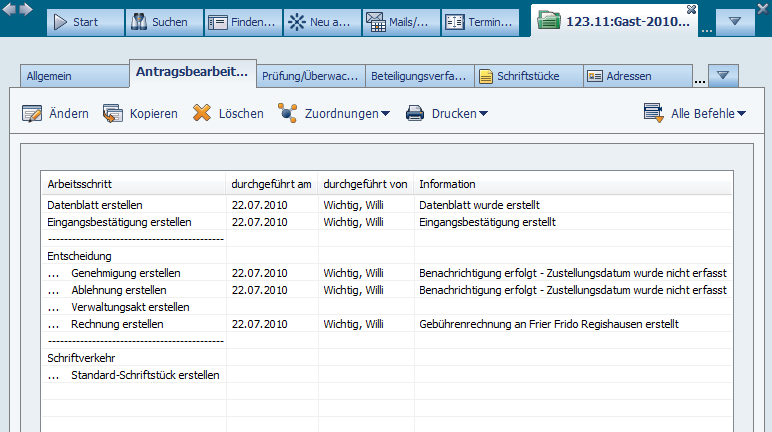Click the red X Löschen icon
772x432 pixels.
(202, 114)
